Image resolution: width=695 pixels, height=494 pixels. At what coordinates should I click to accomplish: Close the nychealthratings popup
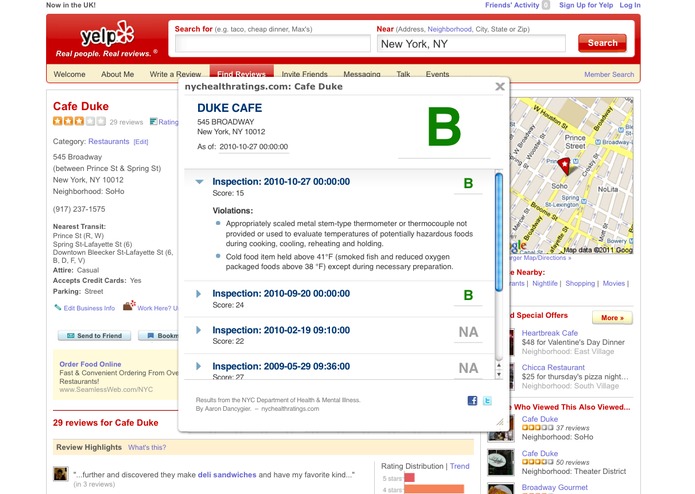point(500,86)
